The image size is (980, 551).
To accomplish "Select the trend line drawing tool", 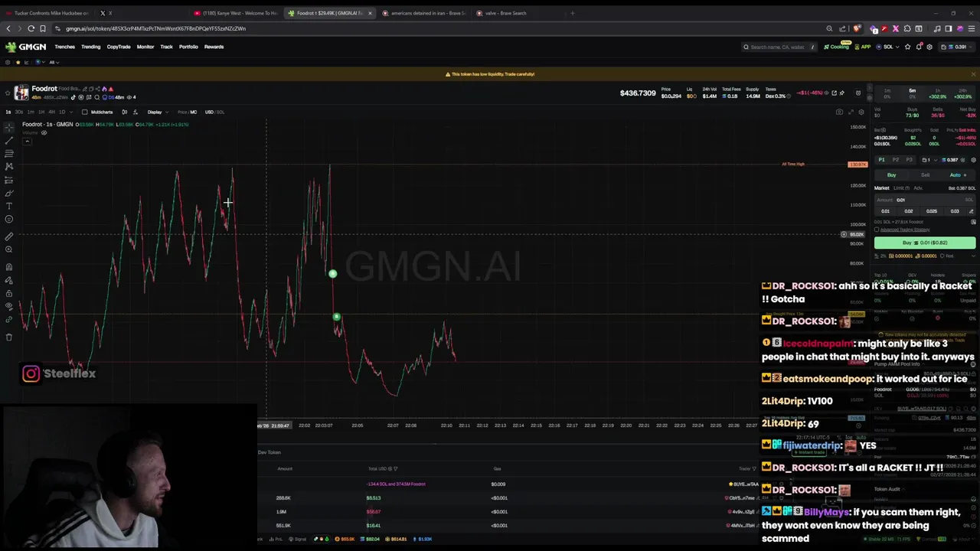I will pyautogui.click(x=8, y=141).
